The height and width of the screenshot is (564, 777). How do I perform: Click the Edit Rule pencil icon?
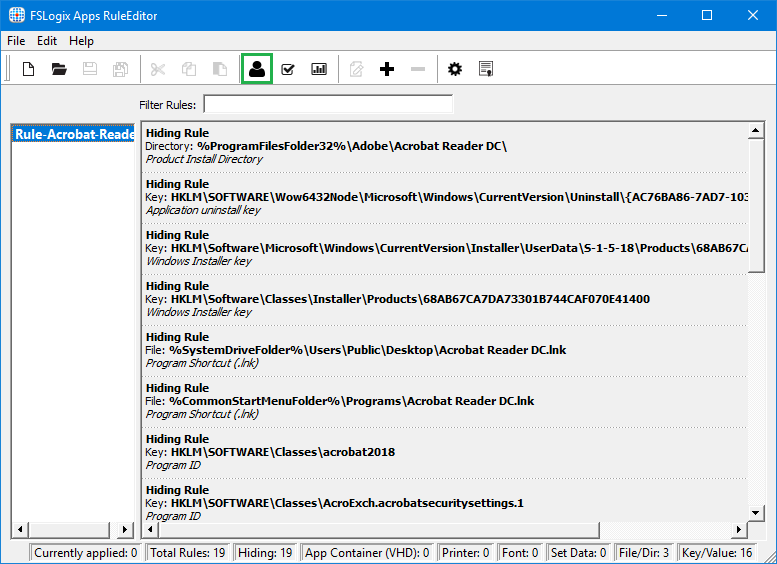tap(356, 69)
